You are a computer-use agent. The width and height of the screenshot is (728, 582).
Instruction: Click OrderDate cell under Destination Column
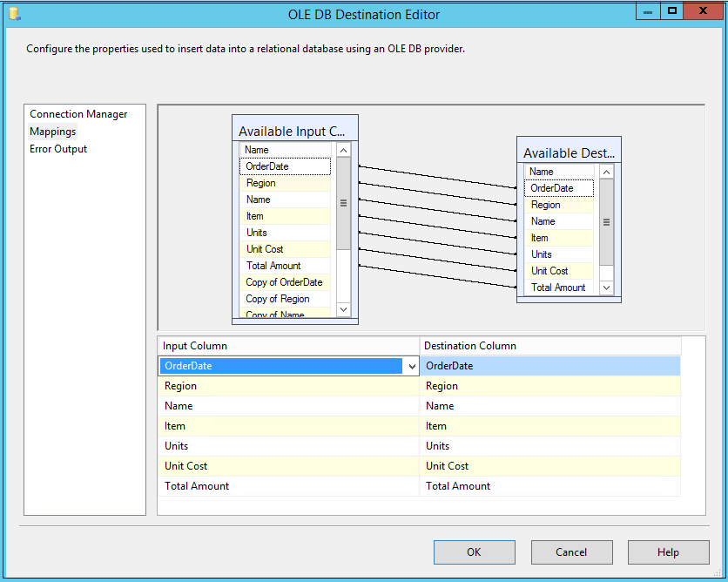point(550,366)
